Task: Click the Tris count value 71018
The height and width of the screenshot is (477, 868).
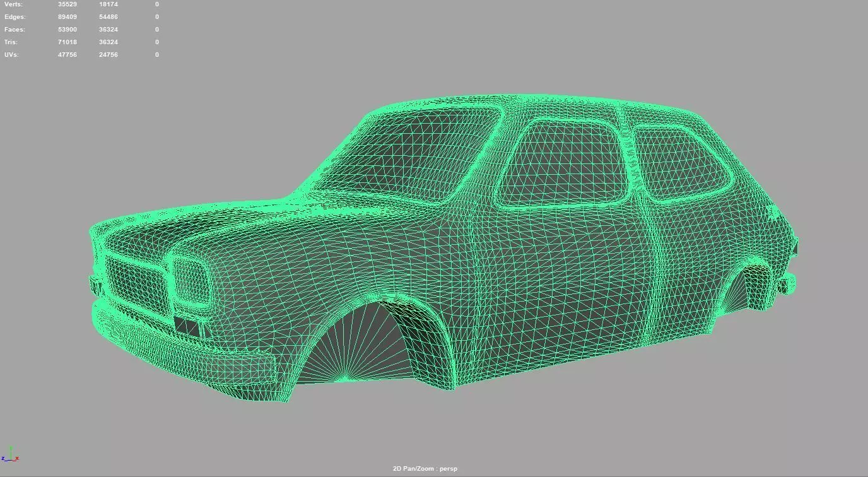Action: (x=67, y=42)
